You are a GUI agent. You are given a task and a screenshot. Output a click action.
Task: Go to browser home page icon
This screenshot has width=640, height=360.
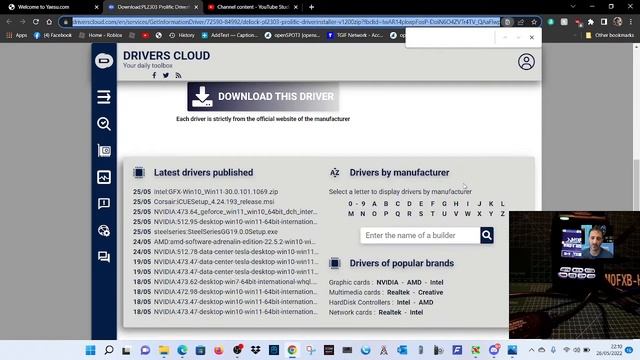[49, 22]
